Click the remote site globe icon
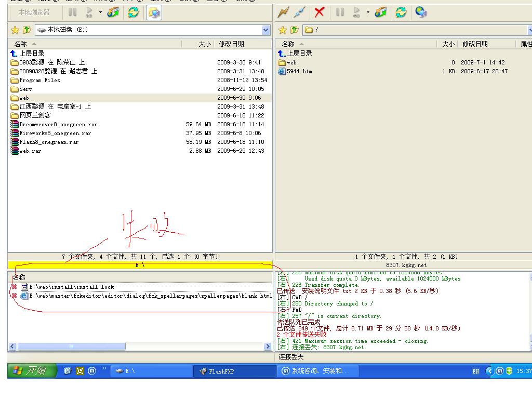This screenshot has width=532, height=399. coord(421,12)
